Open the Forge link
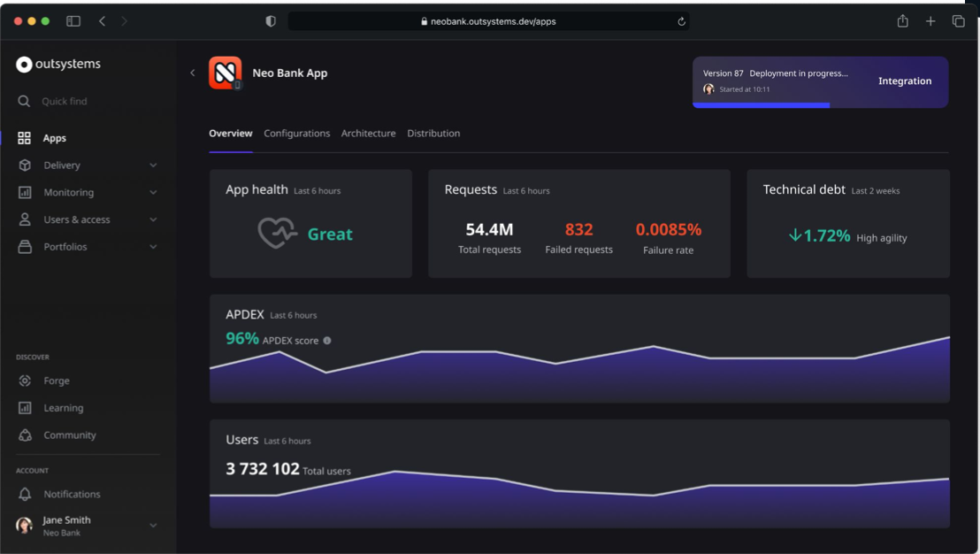Viewport: 980px width, 554px height. [57, 381]
